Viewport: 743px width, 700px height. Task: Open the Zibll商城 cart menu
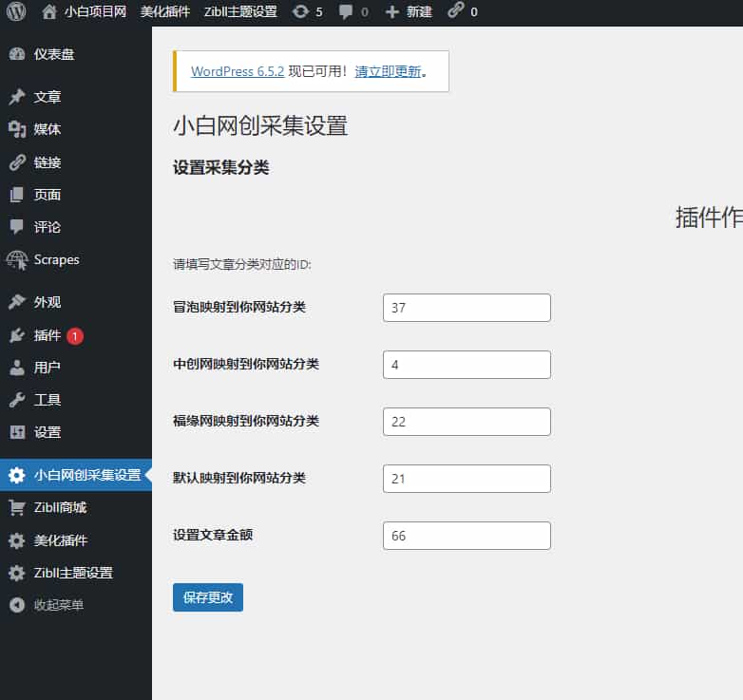[59, 507]
